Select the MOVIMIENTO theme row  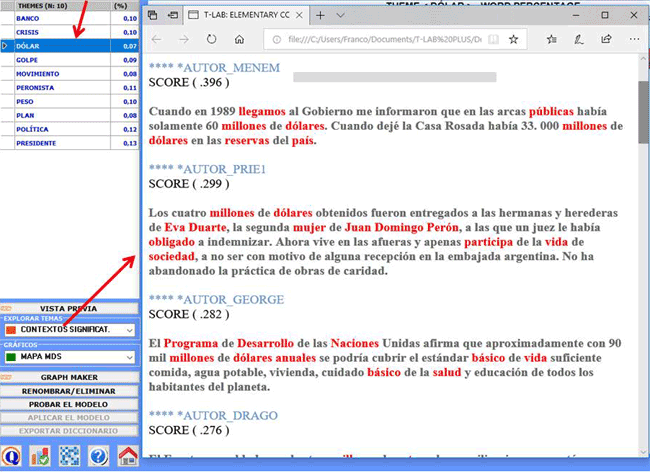pyautogui.click(x=69, y=74)
